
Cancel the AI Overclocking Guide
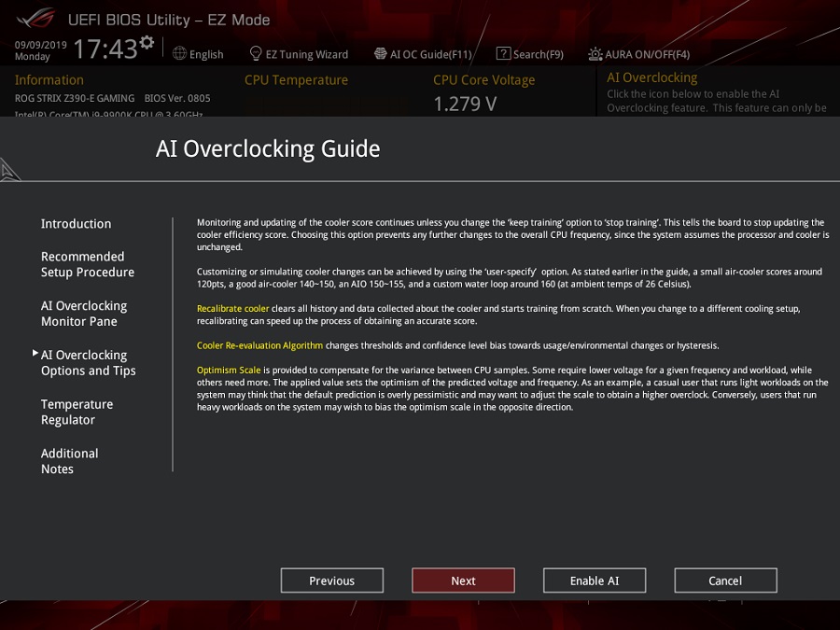click(x=726, y=581)
